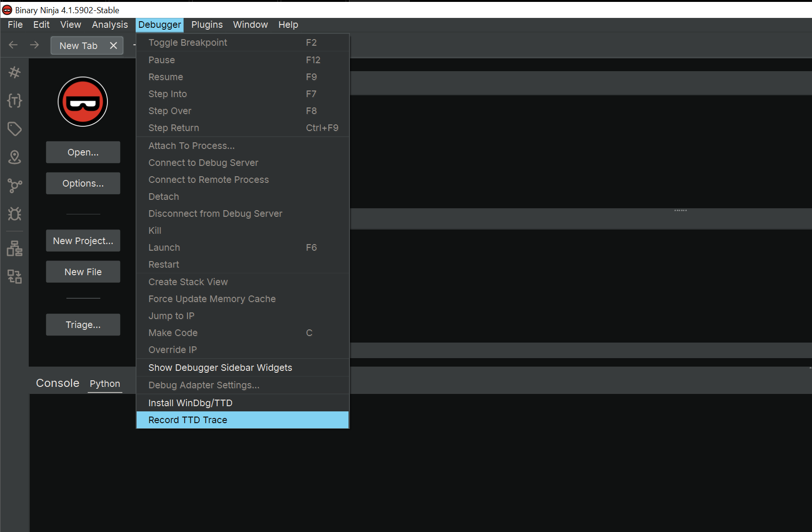The width and height of the screenshot is (812, 532).
Task: Open the Tags sidebar icon
Action: [15, 129]
